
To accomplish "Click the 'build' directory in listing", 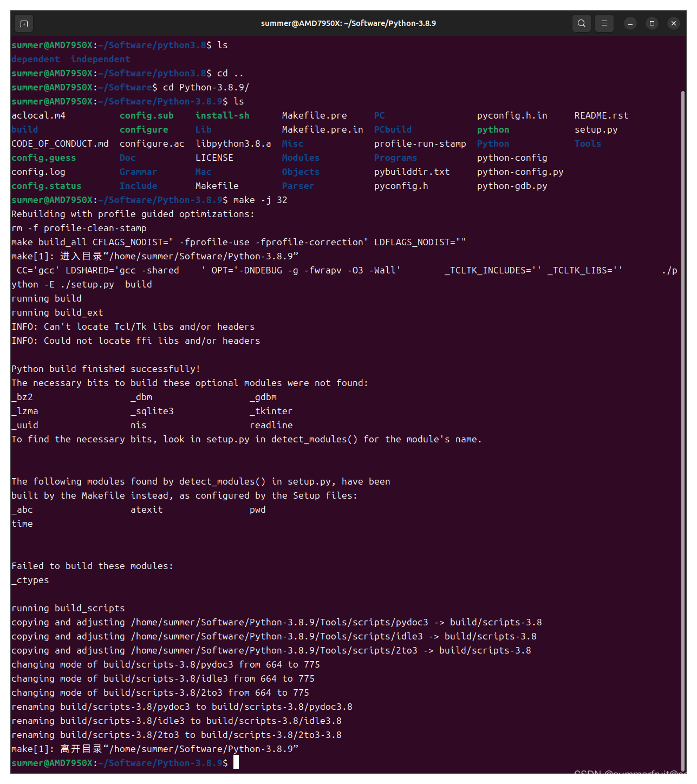I will coord(25,129).
